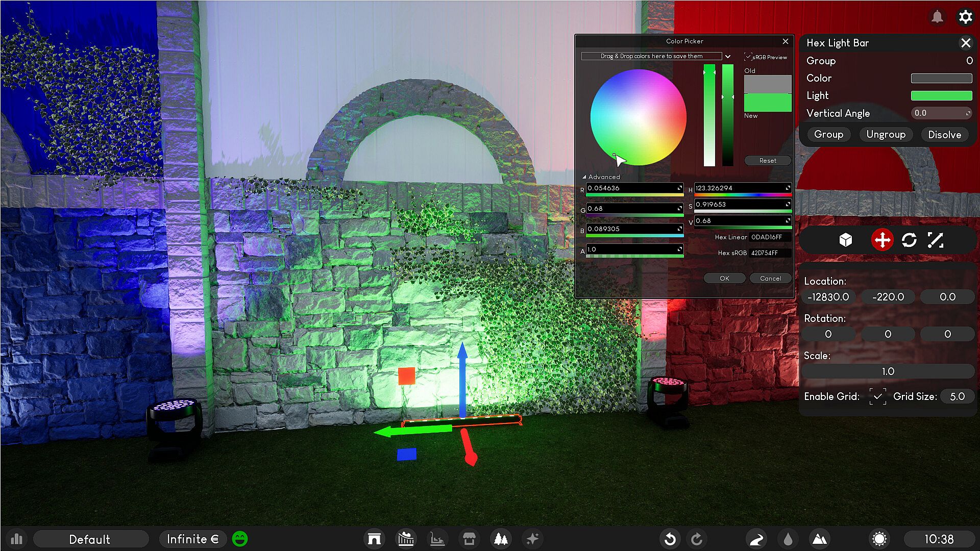980x551 pixels.
Task: Collapse the Advanced section
Action: click(x=584, y=177)
